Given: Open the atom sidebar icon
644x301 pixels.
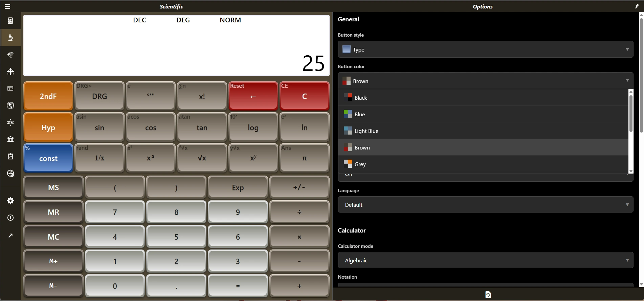Looking at the screenshot, I should point(10,122).
